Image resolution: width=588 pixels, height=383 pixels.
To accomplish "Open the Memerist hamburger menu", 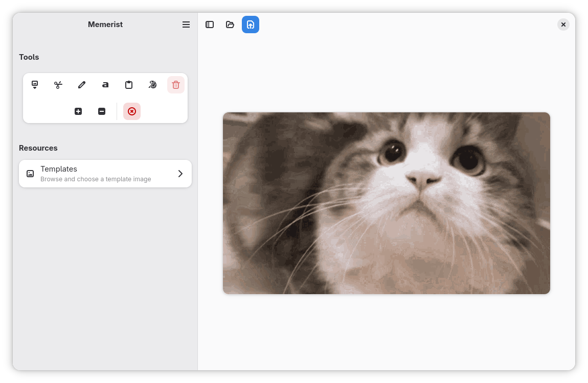I will (x=186, y=25).
